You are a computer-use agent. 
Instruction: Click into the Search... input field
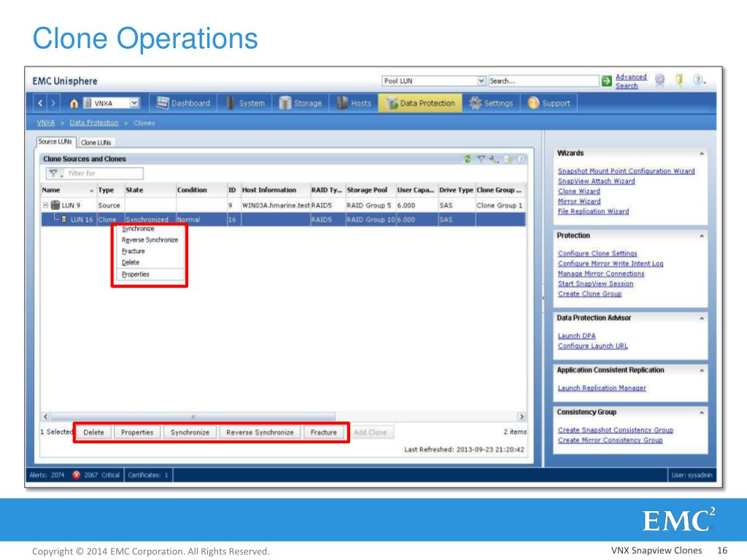(x=543, y=81)
